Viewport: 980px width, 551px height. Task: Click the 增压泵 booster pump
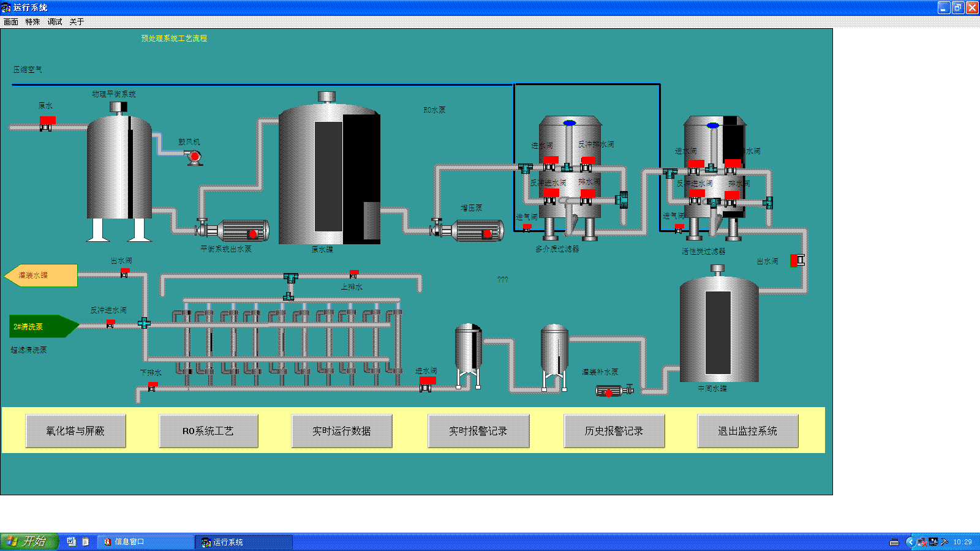(x=470, y=231)
